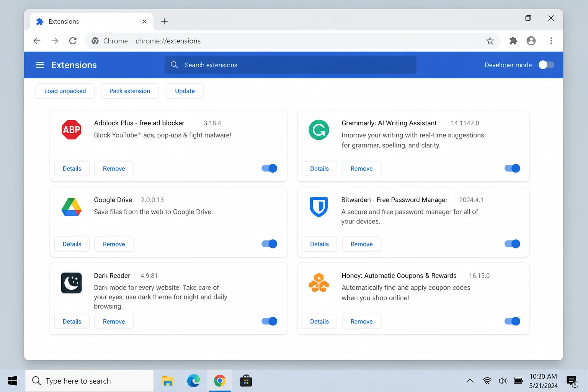Click the Google Drive triangle icon
Image resolution: width=588 pixels, height=392 pixels.
(72, 207)
